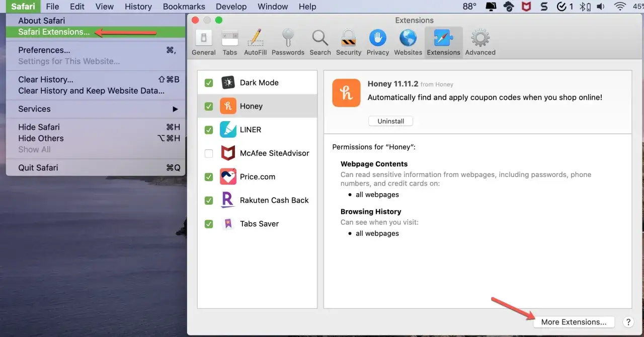Open the Search preferences pane
Screen dimensions: 644x337
(320, 42)
